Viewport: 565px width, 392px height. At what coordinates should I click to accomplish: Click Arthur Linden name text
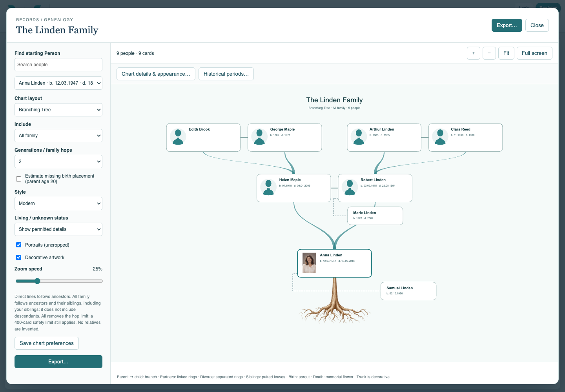[x=382, y=129]
